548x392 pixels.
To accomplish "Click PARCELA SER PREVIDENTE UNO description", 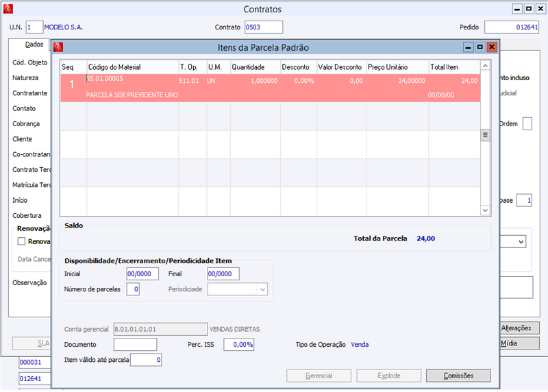I will point(132,95).
